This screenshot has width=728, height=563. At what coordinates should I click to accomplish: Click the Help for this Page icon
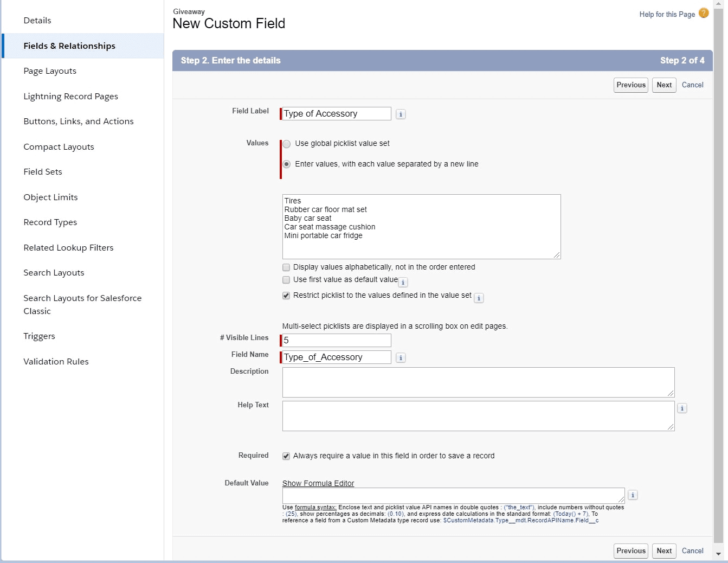[x=703, y=14]
